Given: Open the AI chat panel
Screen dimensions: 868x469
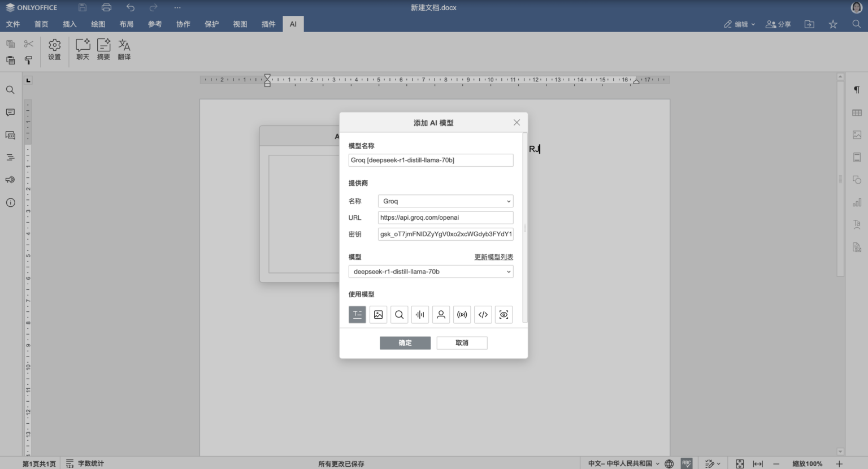Looking at the screenshot, I should pyautogui.click(x=83, y=50).
